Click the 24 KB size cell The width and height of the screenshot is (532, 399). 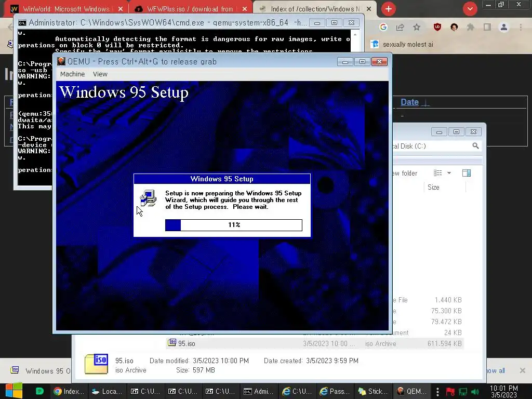[453, 332]
